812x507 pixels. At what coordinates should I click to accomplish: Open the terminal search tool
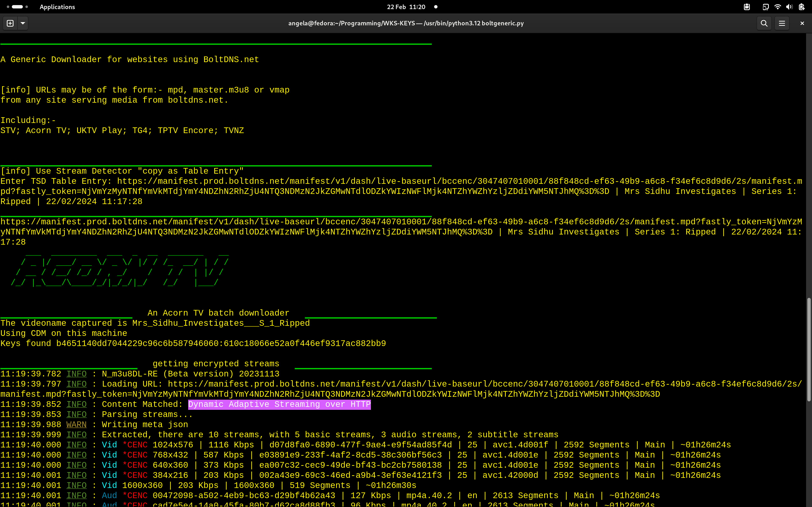pos(764,23)
